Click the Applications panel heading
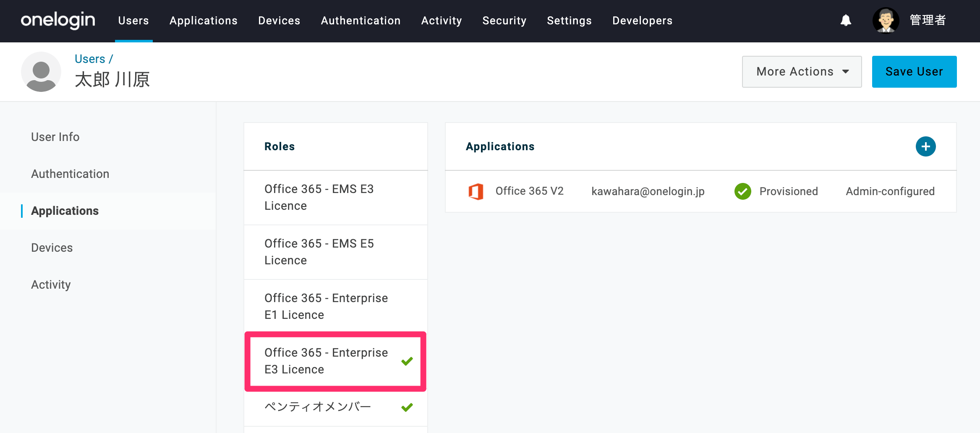The image size is (980, 433). (500, 146)
